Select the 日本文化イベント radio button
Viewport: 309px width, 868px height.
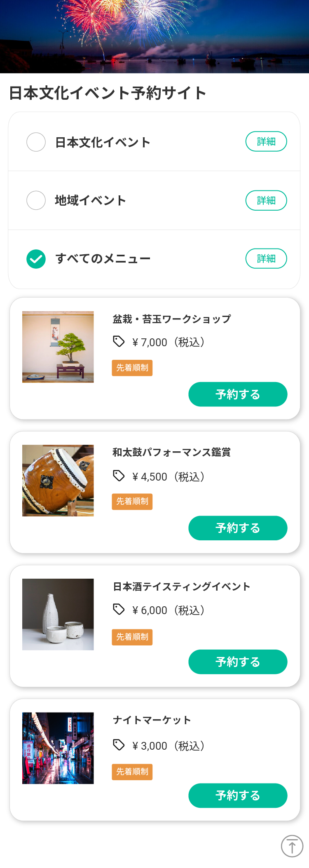[36, 142]
